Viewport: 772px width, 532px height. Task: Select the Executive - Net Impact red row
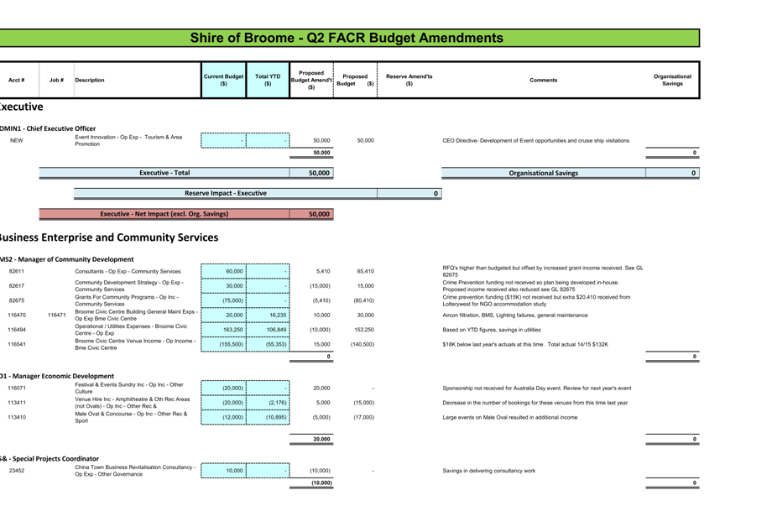click(x=164, y=214)
